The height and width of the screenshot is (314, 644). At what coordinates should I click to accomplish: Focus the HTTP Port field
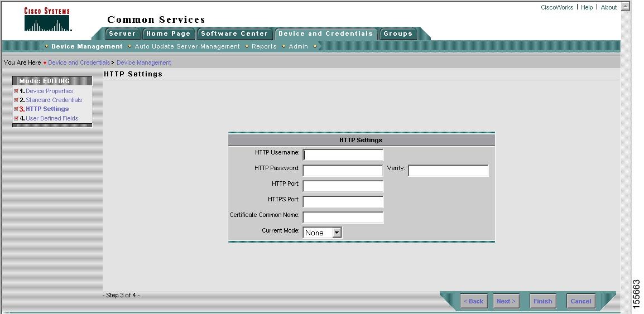coord(343,186)
